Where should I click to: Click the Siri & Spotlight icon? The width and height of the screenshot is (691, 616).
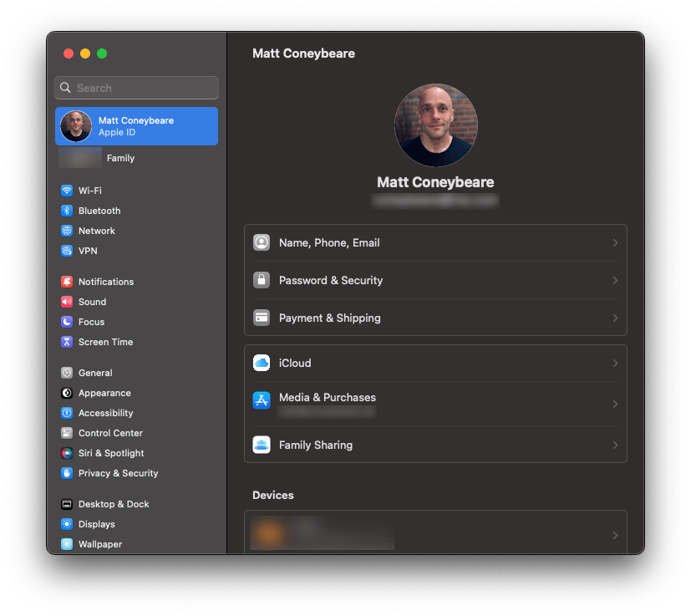(67, 453)
